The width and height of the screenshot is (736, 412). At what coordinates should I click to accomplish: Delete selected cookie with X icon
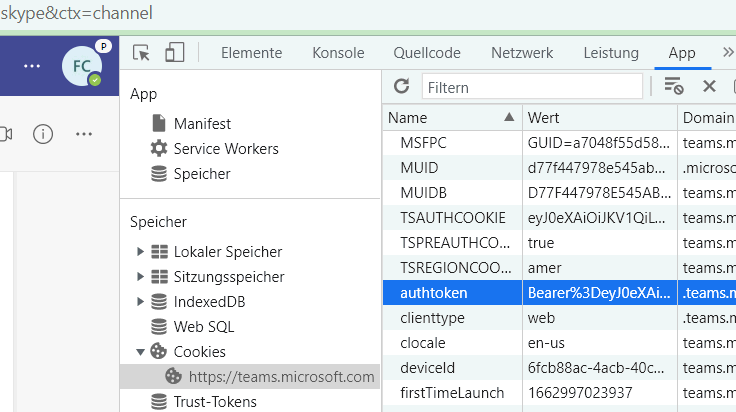click(x=709, y=86)
